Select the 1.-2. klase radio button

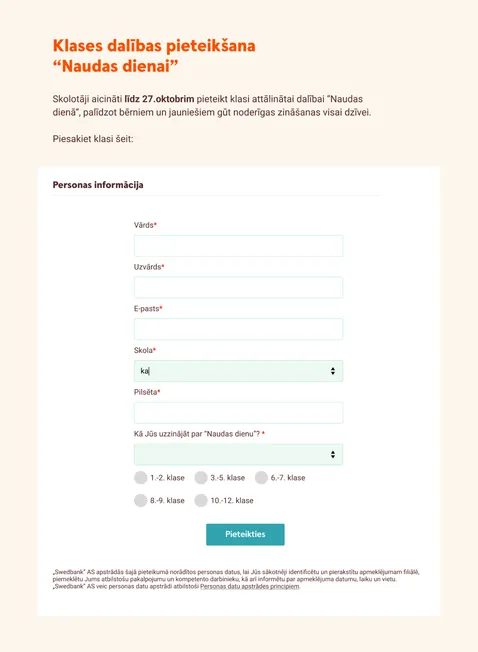click(x=140, y=478)
